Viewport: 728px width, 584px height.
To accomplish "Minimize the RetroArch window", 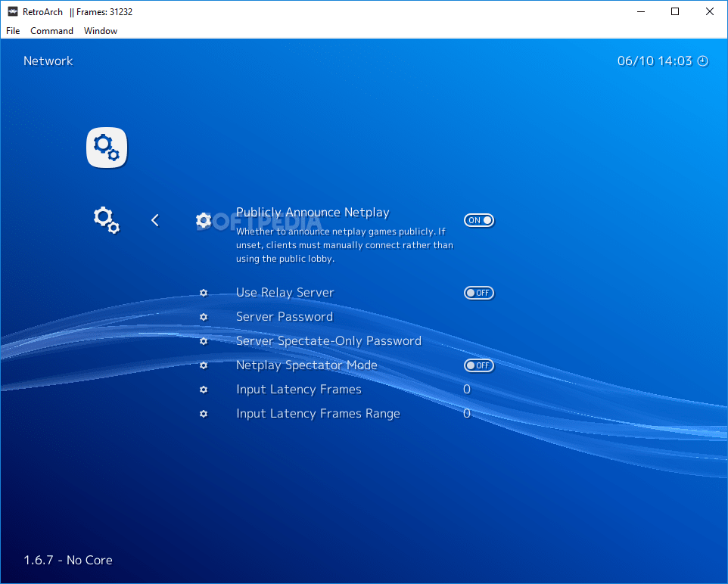I will (x=641, y=11).
